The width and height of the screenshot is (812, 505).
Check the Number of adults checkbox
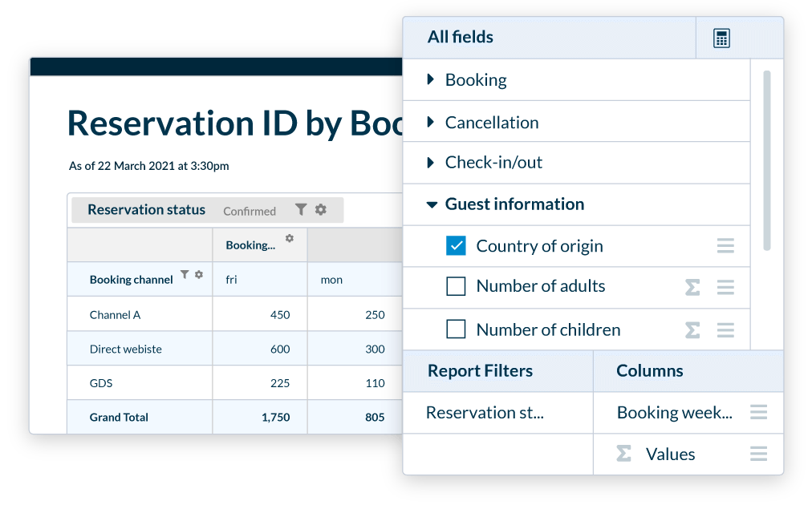pos(456,286)
